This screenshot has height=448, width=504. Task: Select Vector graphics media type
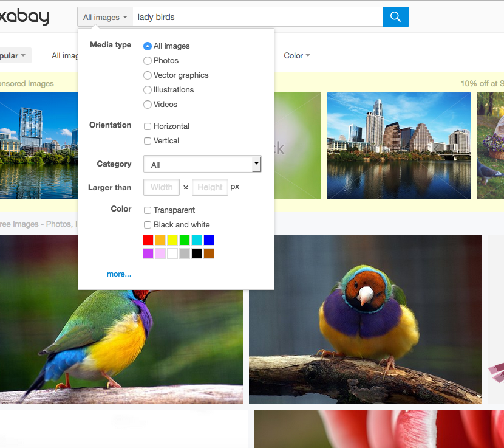(x=147, y=75)
